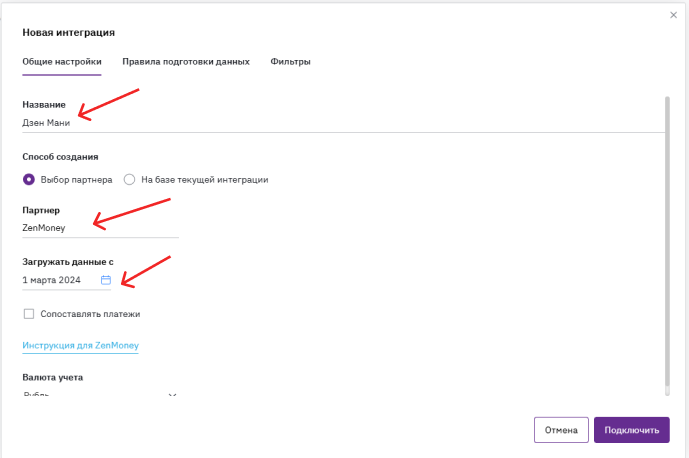Image resolution: width=689 pixels, height=458 pixels.
Task: Expand the Валюта учета dropdown chevron
Action: pos(172,395)
